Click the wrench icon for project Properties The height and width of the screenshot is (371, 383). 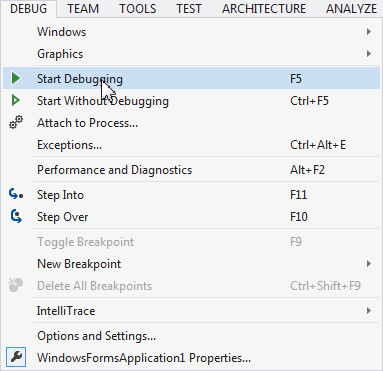tap(16, 357)
